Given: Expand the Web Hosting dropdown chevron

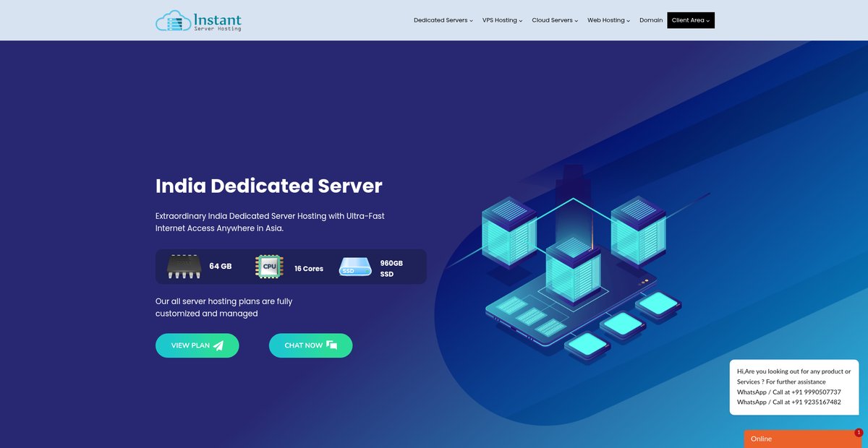Looking at the screenshot, I should [x=628, y=21].
